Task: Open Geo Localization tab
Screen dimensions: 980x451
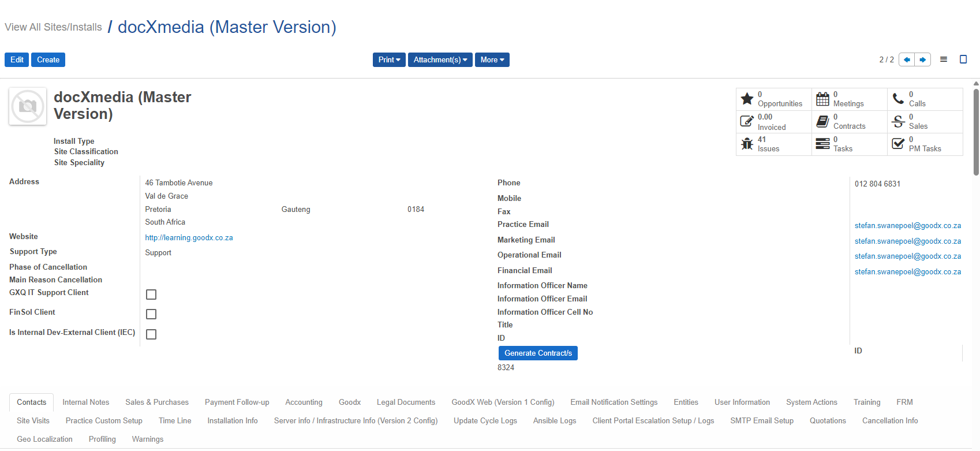Action: [x=44, y=439]
